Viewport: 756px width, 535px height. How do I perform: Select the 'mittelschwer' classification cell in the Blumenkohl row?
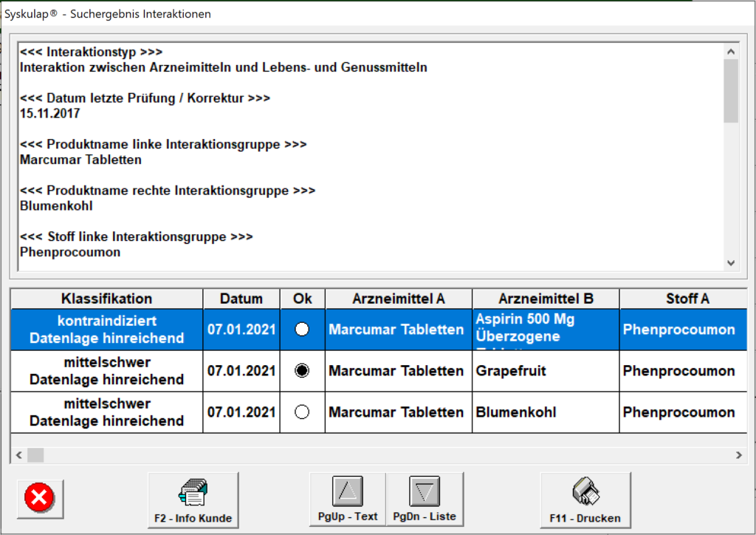[106, 412]
